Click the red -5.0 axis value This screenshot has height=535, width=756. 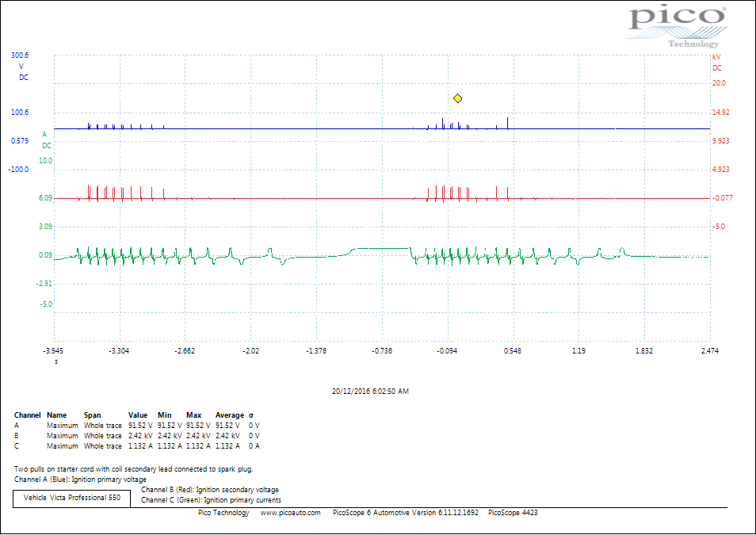(719, 226)
